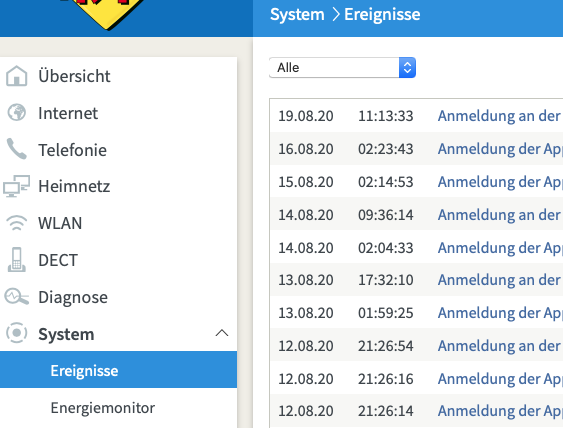
Task: Select the 12.08.20 21:26:54 event row
Action: 417,346
